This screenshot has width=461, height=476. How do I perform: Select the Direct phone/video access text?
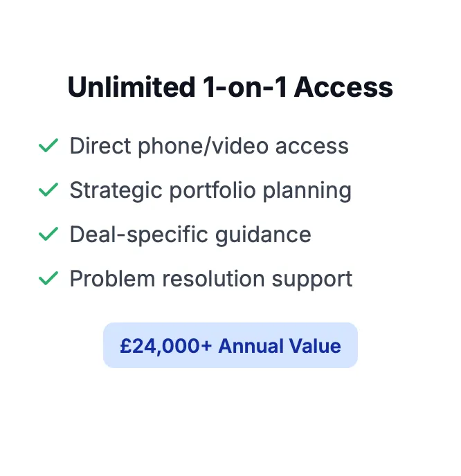(x=209, y=146)
